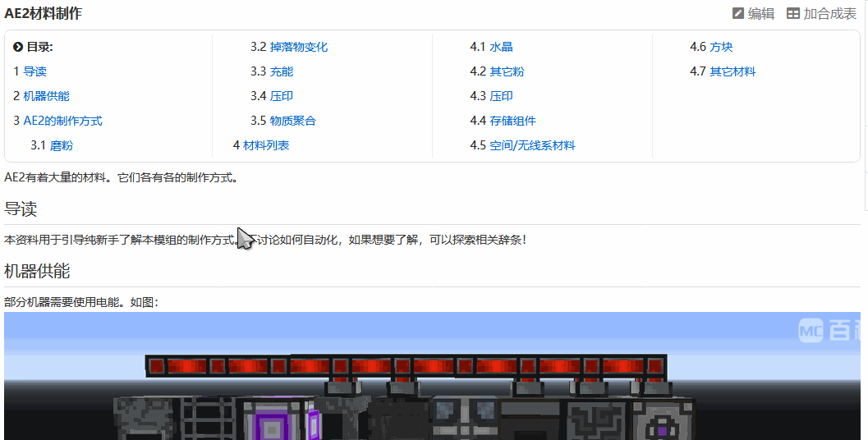Open the machine power supply screenshot image
This screenshot has width=868, height=440.
[432, 376]
